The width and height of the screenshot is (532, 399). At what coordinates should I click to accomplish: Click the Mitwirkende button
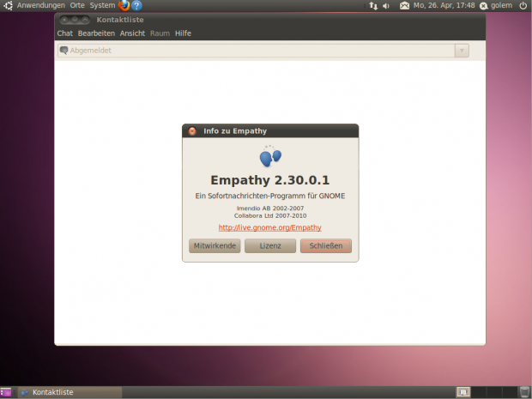[215, 245]
